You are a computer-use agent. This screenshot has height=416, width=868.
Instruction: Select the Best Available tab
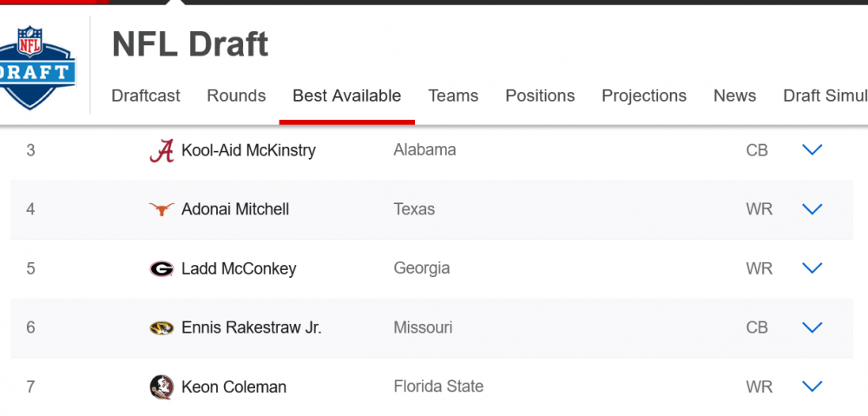click(x=346, y=96)
